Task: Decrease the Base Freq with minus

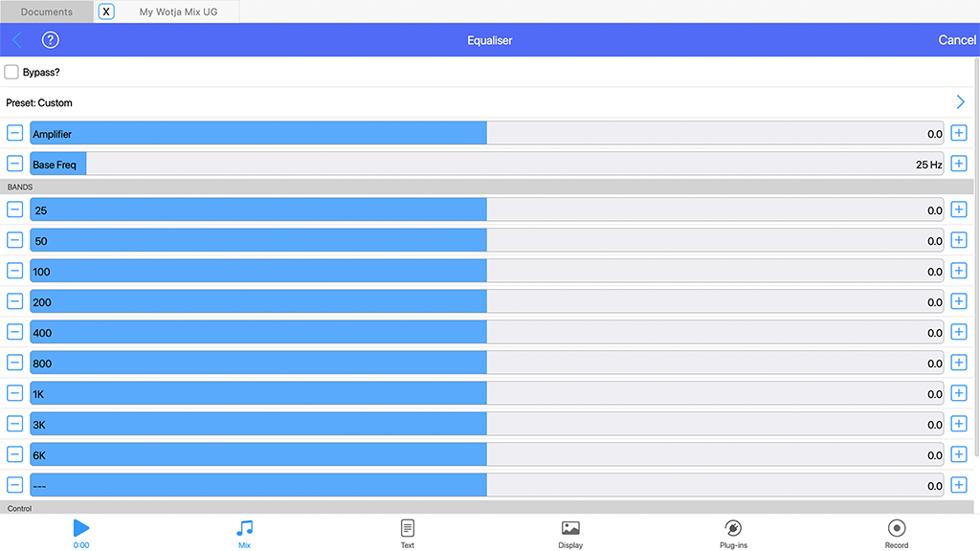Action: pos(15,164)
